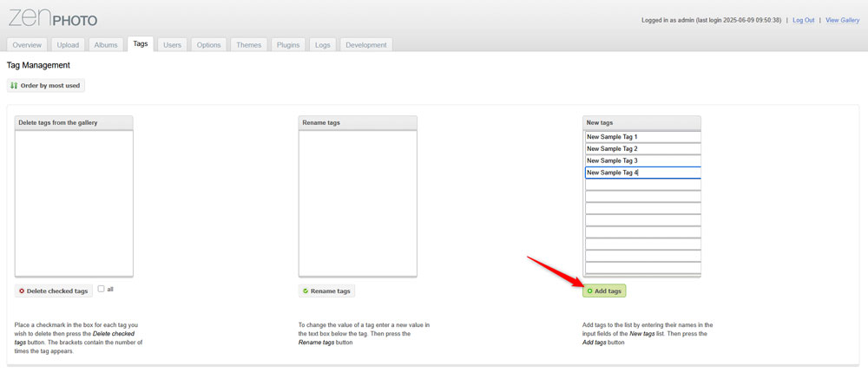Click green check icon on Rename tags
The image size is (868, 379).
(x=306, y=291)
